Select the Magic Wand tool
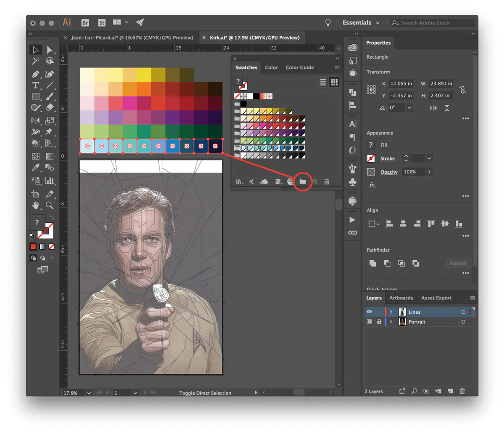 (35, 61)
